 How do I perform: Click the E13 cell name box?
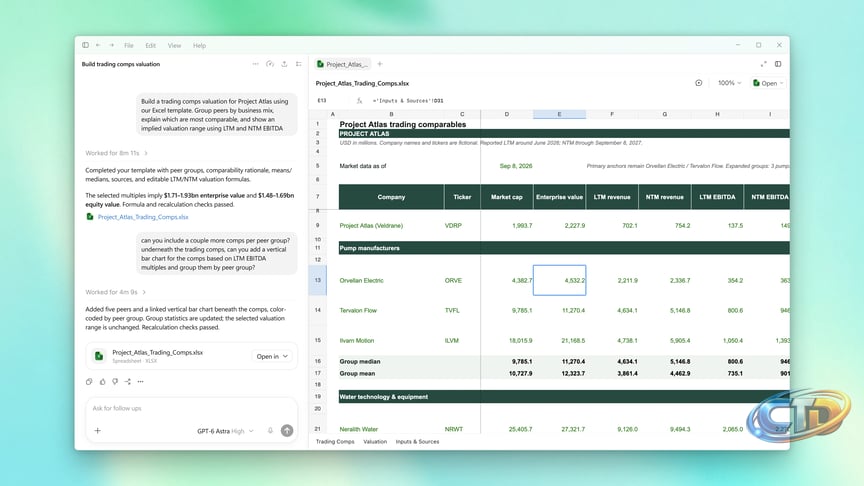pos(322,101)
